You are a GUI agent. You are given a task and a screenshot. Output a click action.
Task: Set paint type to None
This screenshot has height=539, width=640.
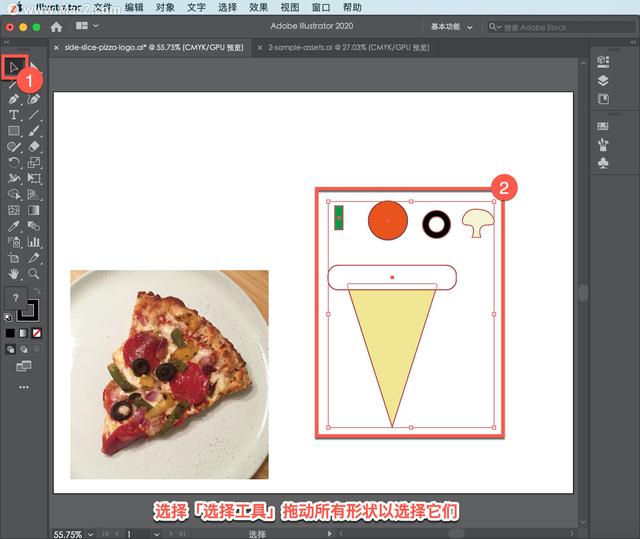(37, 333)
